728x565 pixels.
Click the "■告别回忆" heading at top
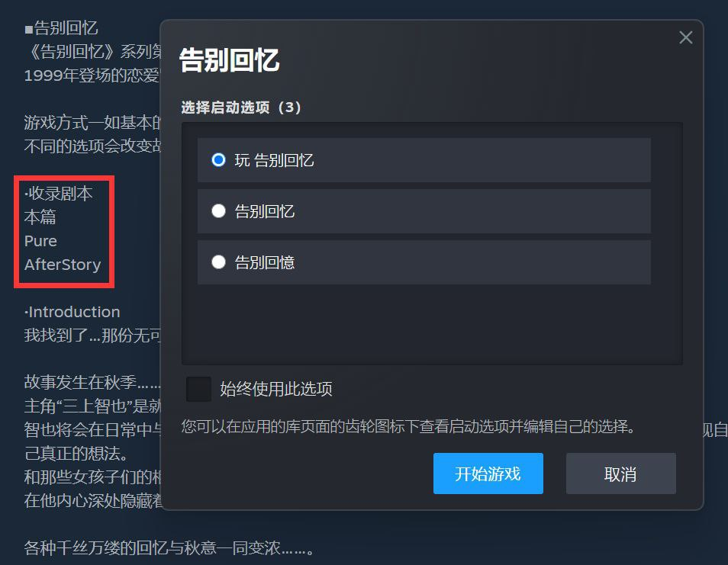click(61, 28)
